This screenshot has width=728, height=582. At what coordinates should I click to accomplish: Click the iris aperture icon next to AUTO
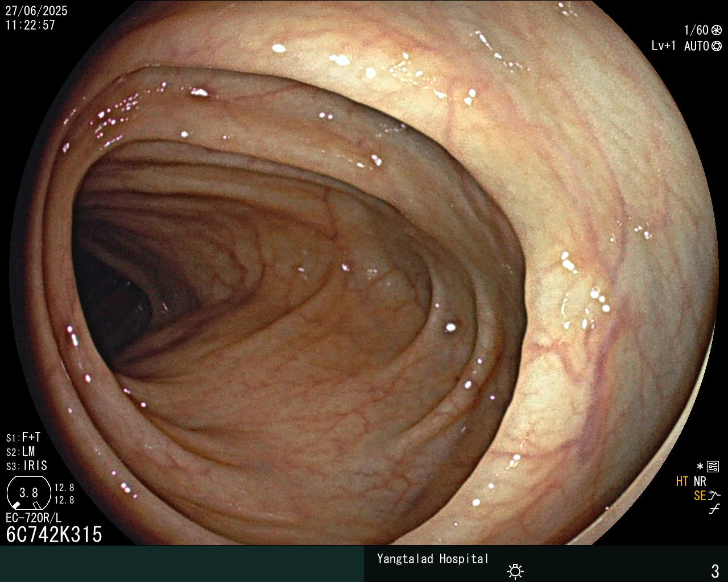(717, 46)
